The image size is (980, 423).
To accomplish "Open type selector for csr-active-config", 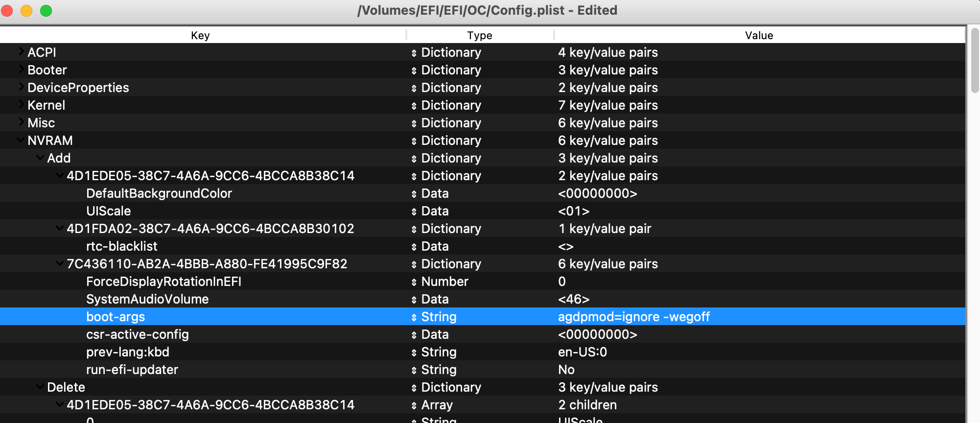I will 414,335.
